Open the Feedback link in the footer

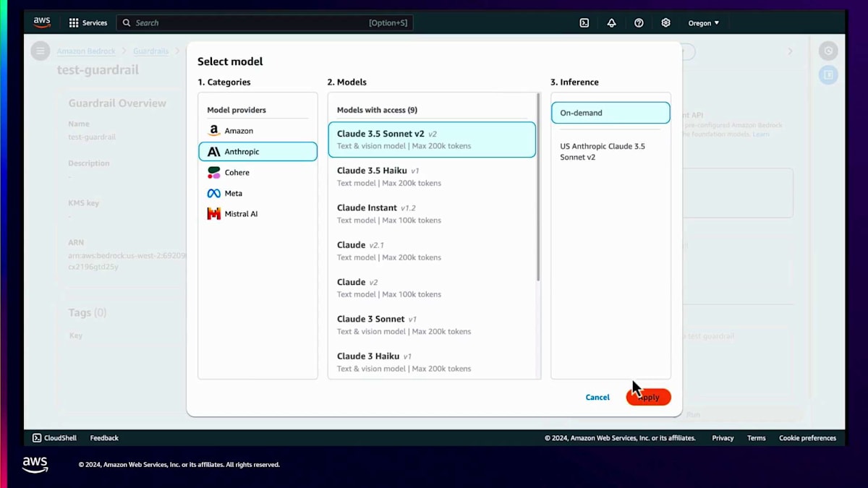(104, 438)
